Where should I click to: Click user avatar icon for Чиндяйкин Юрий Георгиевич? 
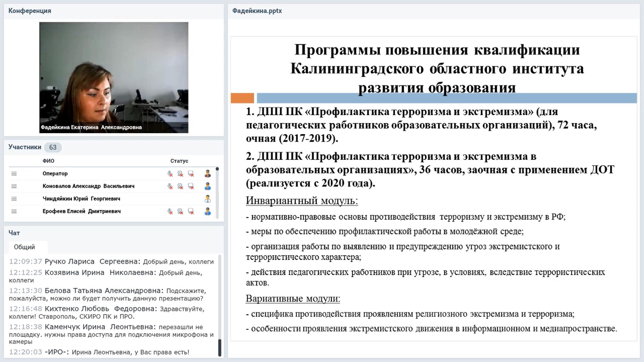(x=208, y=199)
